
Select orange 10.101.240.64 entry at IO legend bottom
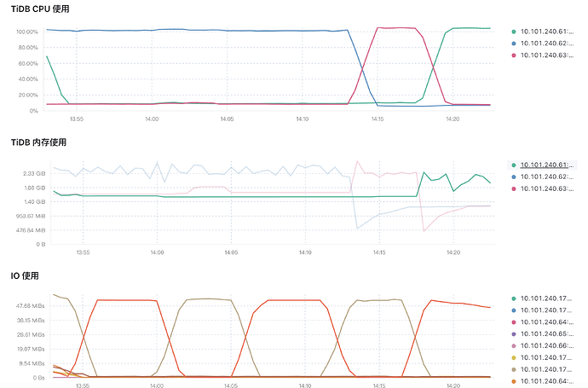549,381
